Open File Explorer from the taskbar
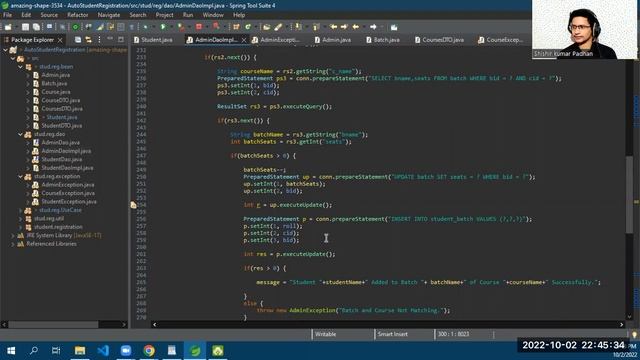The image size is (640, 360). [x=80, y=351]
